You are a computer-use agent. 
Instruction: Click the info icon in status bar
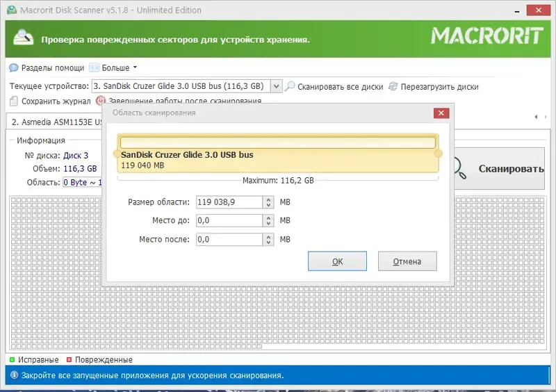pos(14,375)
